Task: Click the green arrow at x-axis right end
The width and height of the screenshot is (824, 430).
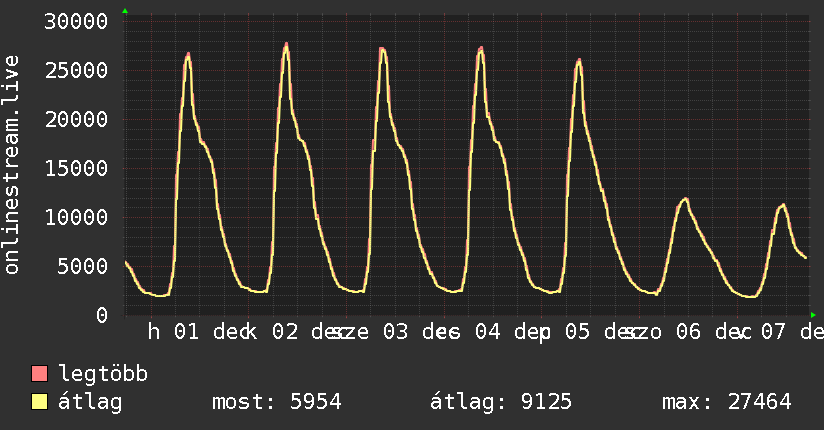Action: (x=812, y=314)
